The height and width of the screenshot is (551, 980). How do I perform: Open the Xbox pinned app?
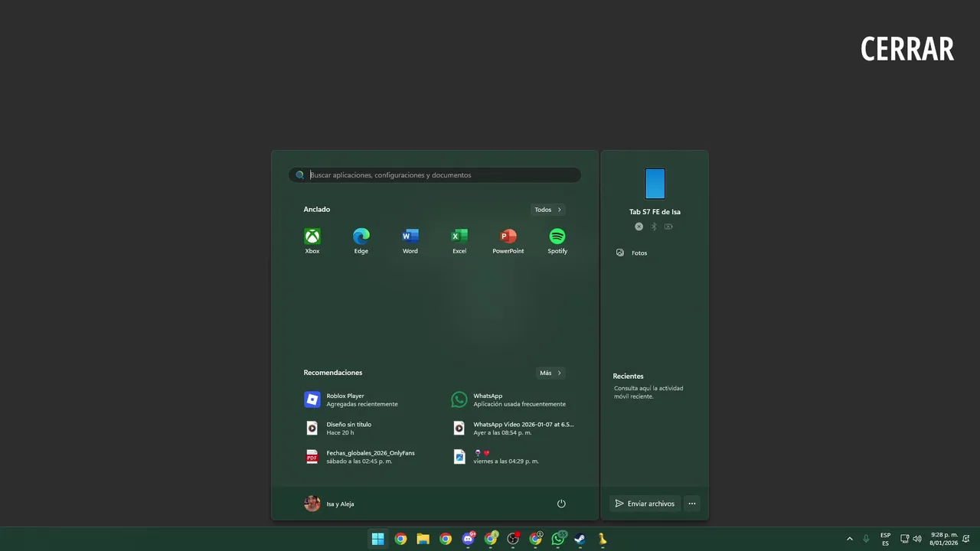coord(312,240)
